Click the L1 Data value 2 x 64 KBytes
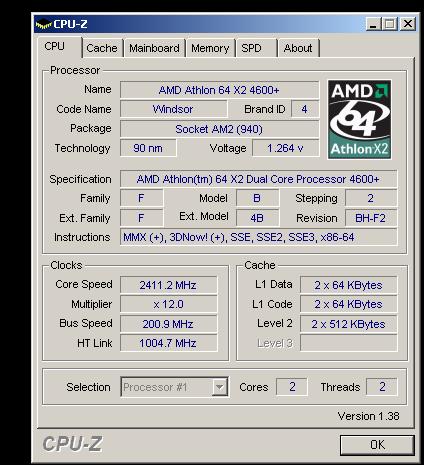 [348, 285]
